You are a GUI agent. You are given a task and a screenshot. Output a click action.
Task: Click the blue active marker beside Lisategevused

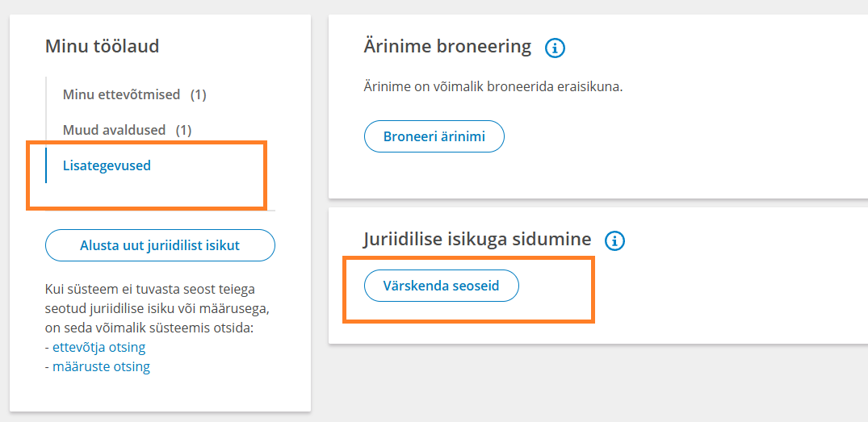click(x=46, y=165)
